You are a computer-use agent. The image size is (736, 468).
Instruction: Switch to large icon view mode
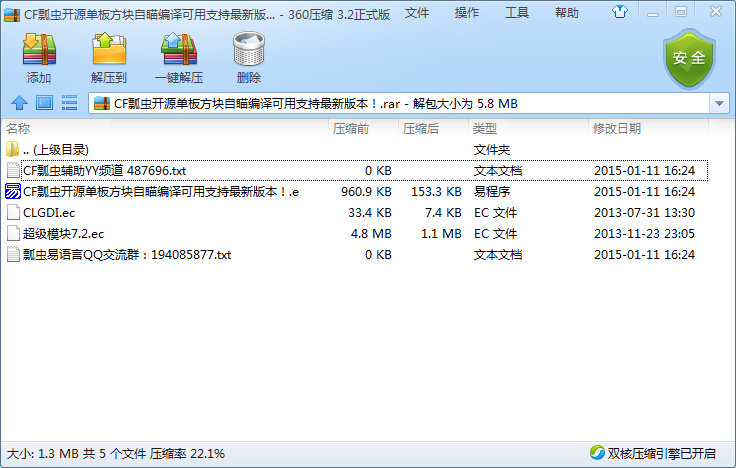pyautogui.click(x=44, y=103)
